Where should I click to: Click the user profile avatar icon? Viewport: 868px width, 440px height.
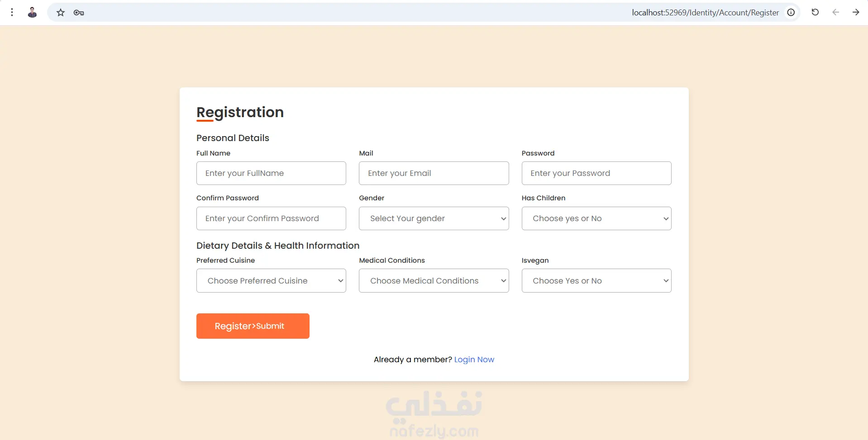pos(32,13)
